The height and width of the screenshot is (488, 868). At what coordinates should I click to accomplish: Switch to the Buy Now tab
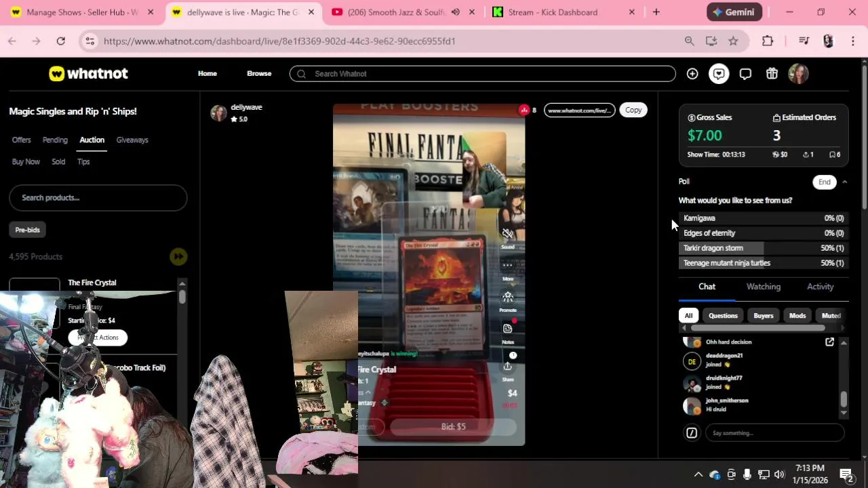(x=26, y=161)
